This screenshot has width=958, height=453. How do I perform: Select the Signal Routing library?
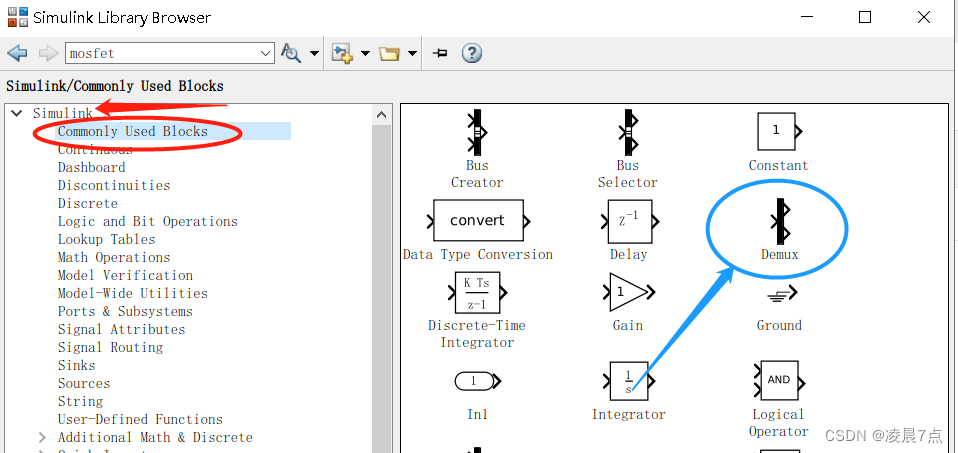tap(111, 347)
